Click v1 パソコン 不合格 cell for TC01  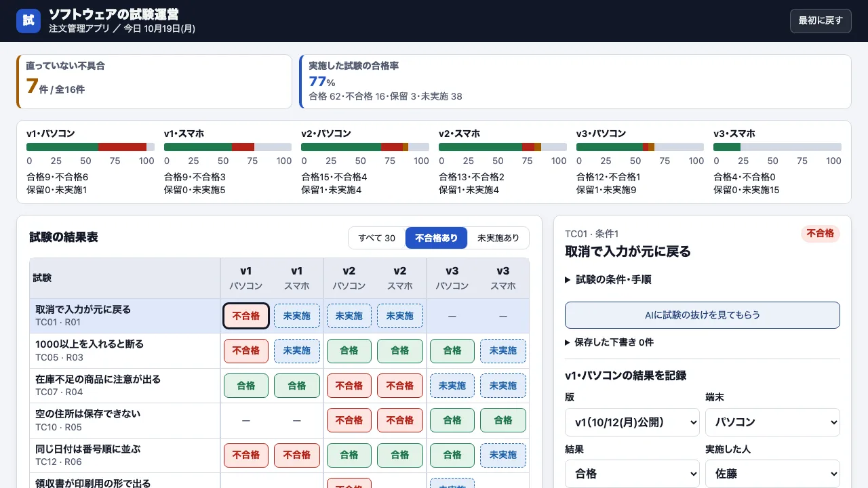coord(246,316)
